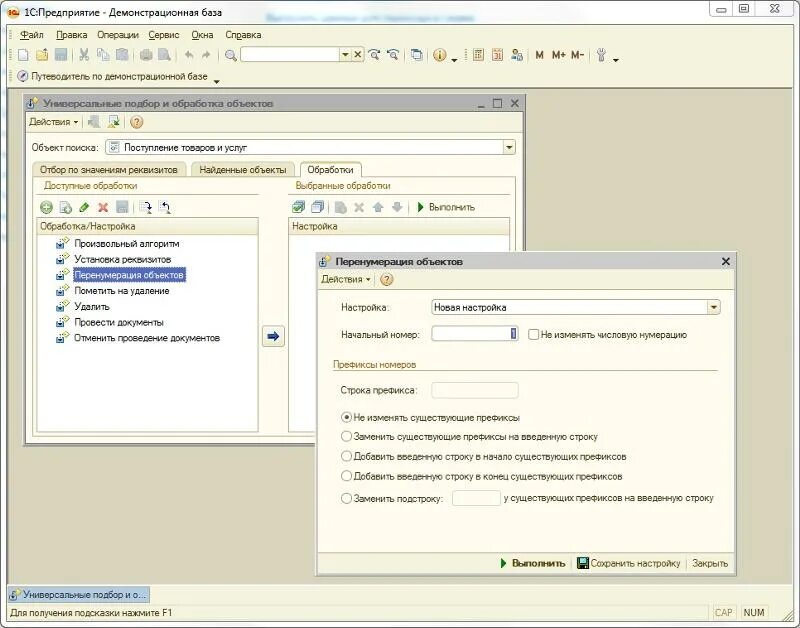This screenshot has height=628, width=800.
Task: Select 'Заменить подстроку' radio option
Action: click(346, 498)
